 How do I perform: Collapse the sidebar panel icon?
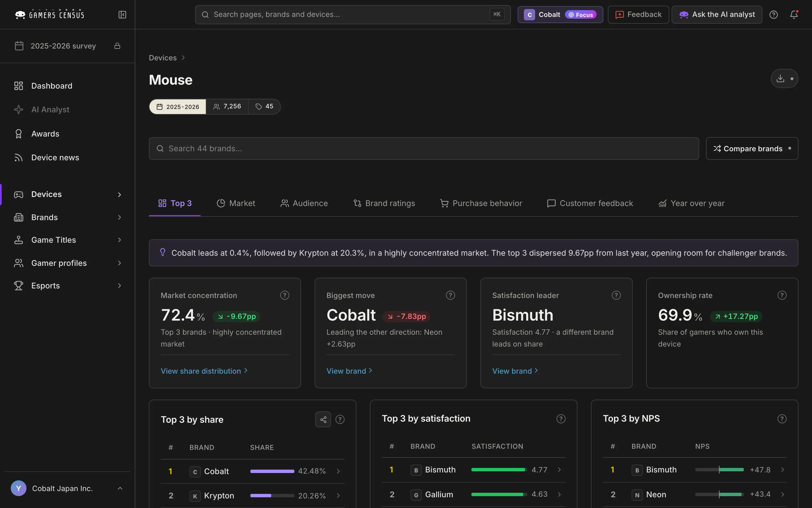[x=122, y=15]
